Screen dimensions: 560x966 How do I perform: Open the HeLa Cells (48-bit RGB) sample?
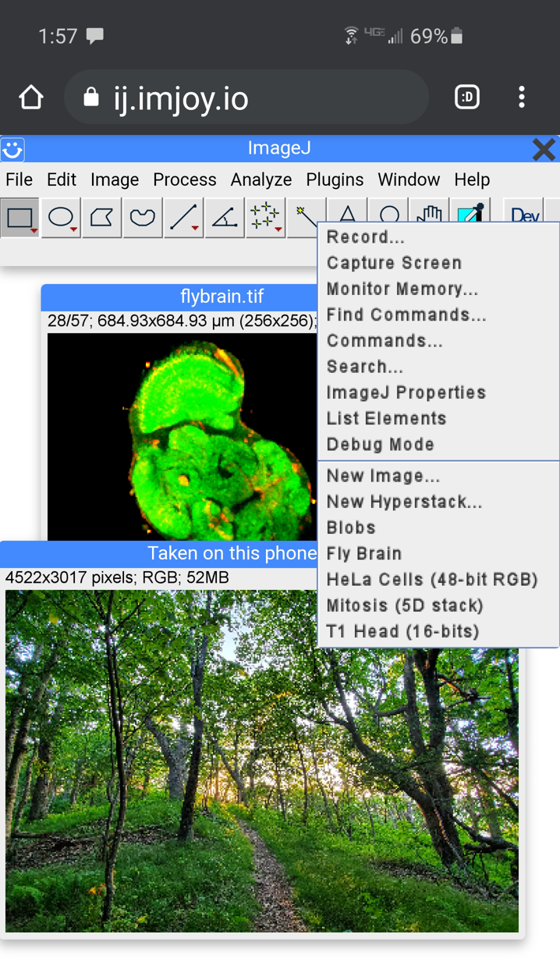432,580
